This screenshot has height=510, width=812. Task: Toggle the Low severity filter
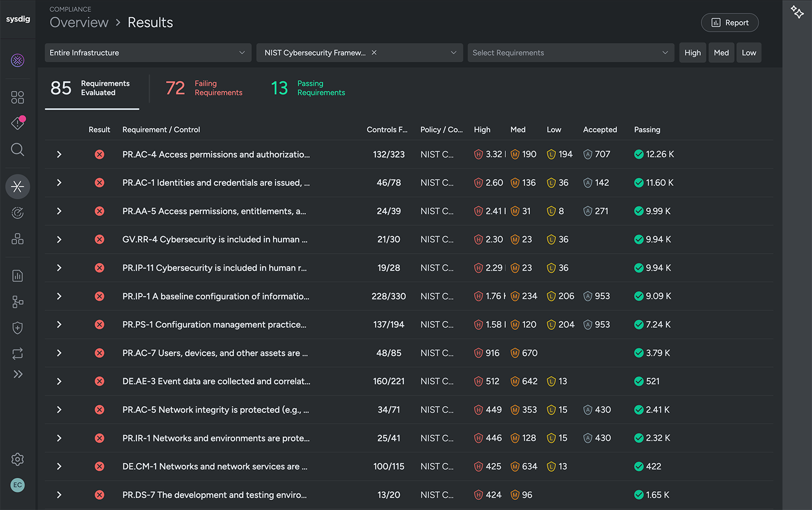(749, 53)
